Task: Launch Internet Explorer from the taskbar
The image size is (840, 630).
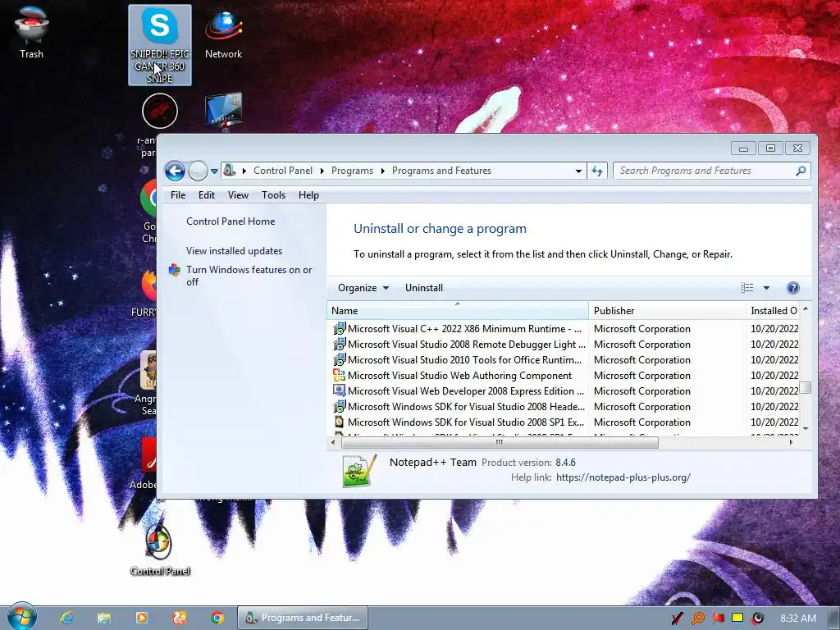Action: pos(66,618)
